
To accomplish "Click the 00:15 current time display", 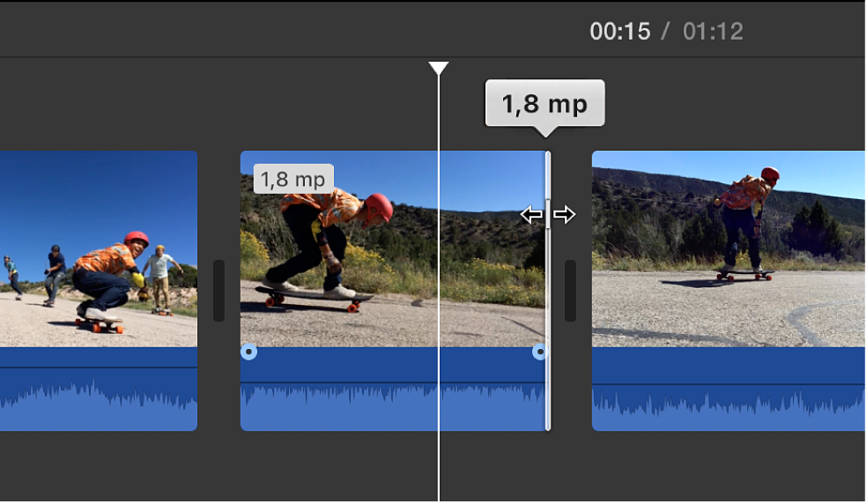I will click(619, 32).
